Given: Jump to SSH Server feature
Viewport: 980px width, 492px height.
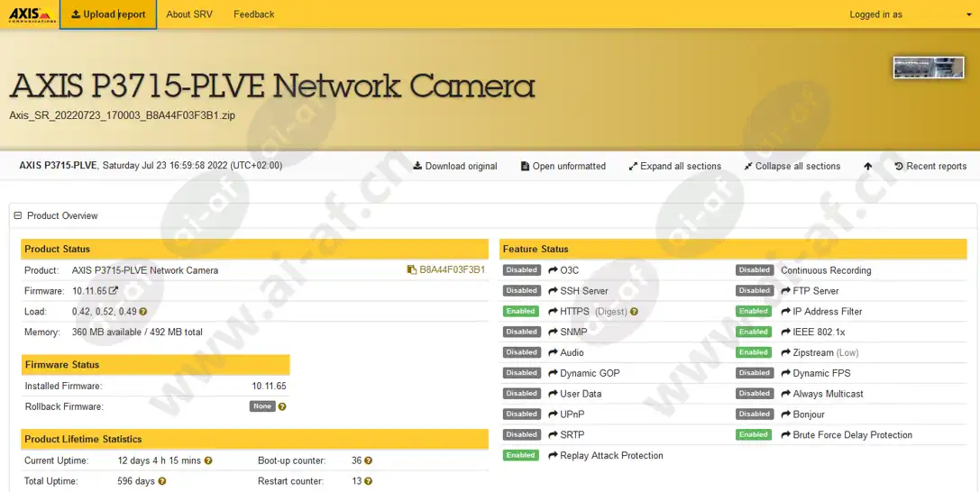Looking at the screenshot, I should tap(578, 291).
